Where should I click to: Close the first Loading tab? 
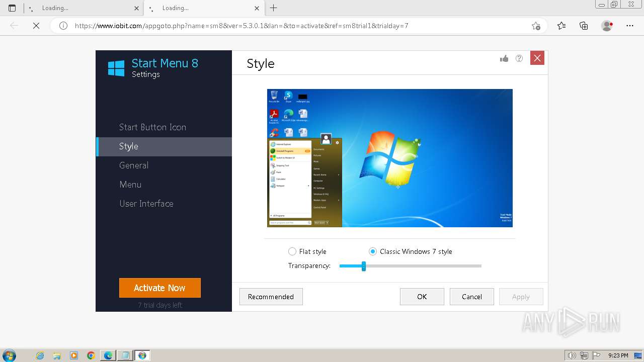pos(137,8)
